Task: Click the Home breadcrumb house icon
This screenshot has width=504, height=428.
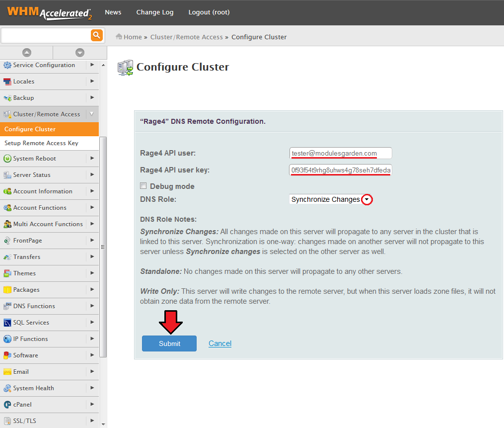Action: point(119,37)
